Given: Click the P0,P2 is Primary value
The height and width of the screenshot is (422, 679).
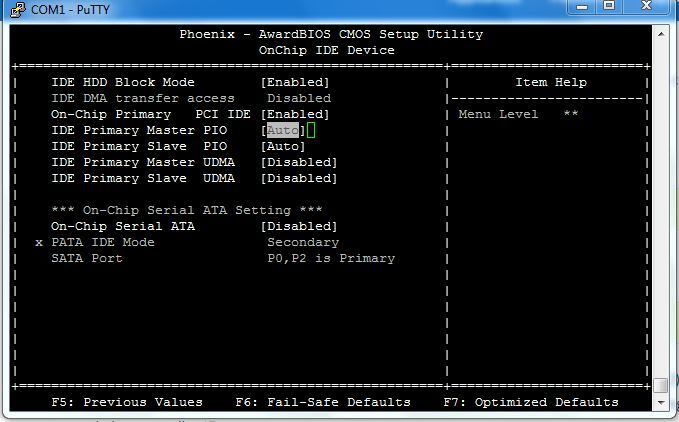Looking at the screenshot, I should point(331,259).
